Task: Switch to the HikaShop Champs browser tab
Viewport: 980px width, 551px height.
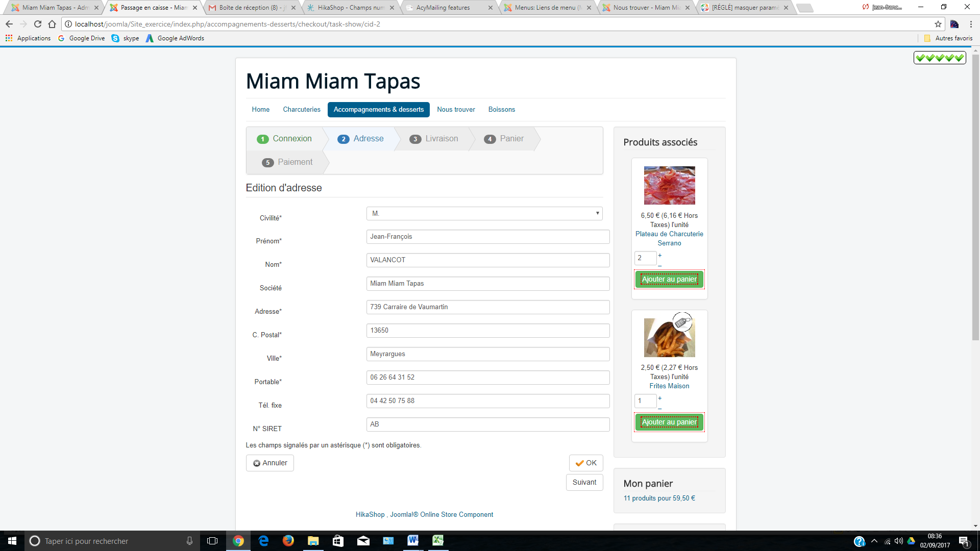Action: pos(351,8)
